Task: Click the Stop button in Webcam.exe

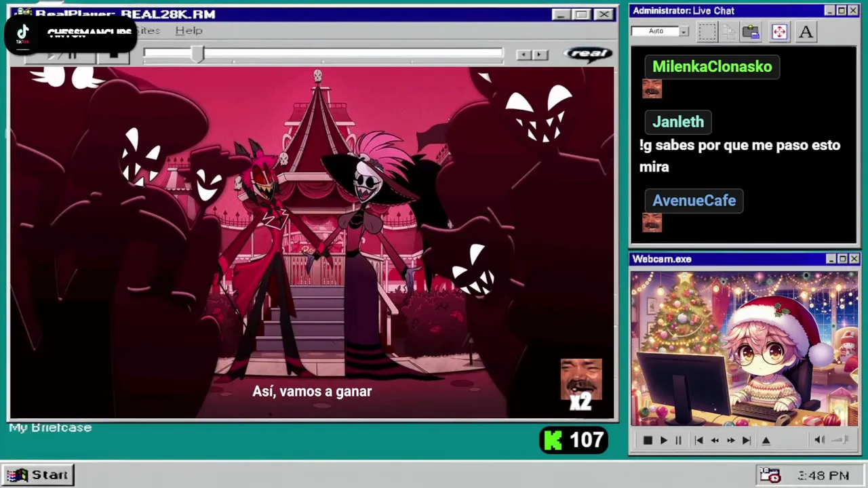Action: tap(648, 441)
